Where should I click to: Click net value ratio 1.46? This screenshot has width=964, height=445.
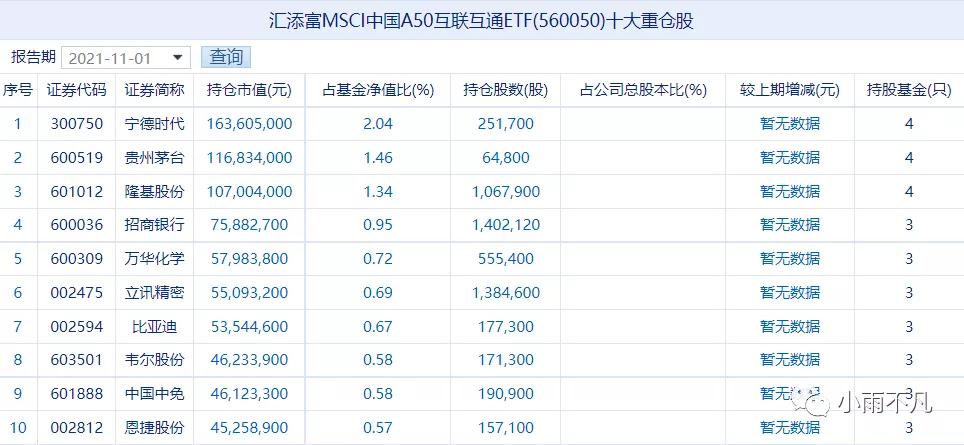pyautogui.click(x=378, y=158)
